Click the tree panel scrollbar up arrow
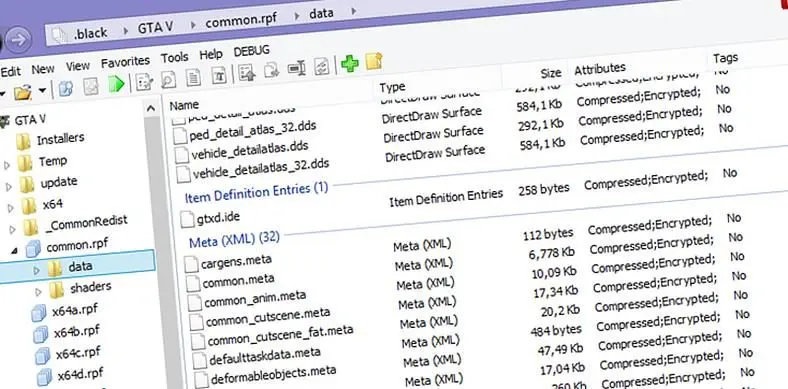 pos(150,108)
